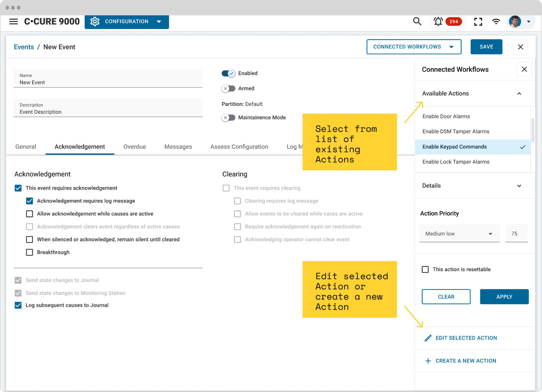Click the actions list scrollbar
Screen dimensions: 542x392
(533, 131)
